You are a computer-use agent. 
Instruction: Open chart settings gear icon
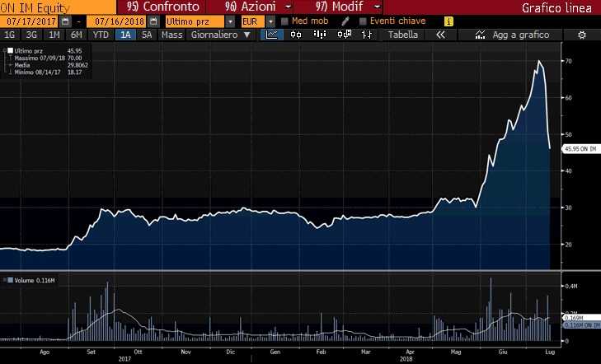pos(582,35)
